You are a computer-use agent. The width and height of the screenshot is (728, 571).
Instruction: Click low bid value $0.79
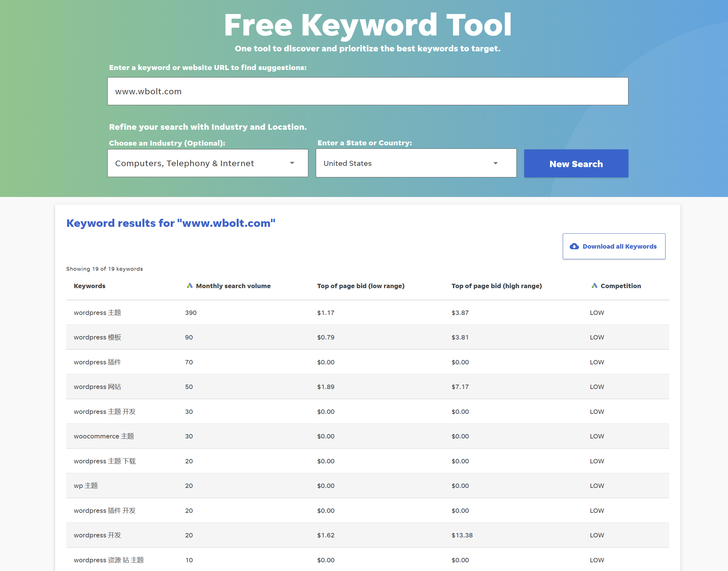326,337
